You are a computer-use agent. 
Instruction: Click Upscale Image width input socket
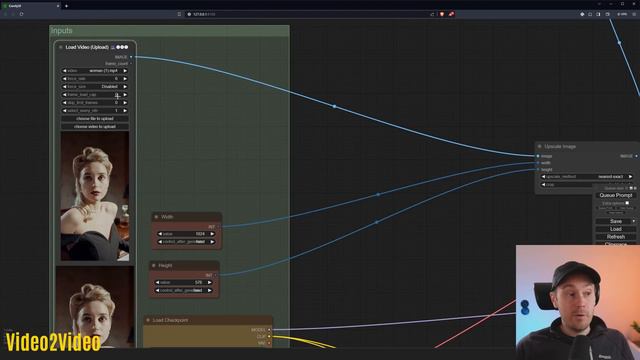click(x=538, y=163)
